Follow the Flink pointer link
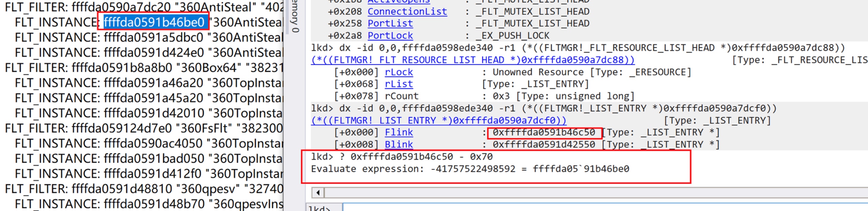Image resolution: width=868 pixels, height=211 pixels. [x=399, y=132]
